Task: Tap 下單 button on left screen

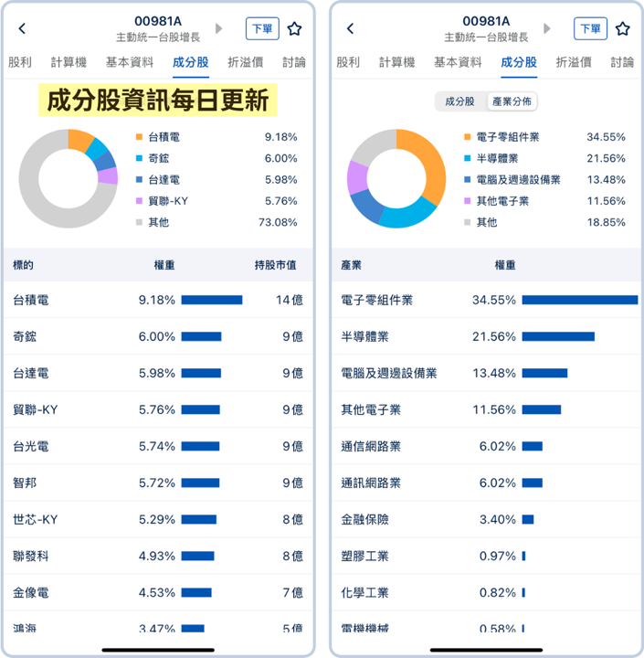Action: click(x=262, y=28)
